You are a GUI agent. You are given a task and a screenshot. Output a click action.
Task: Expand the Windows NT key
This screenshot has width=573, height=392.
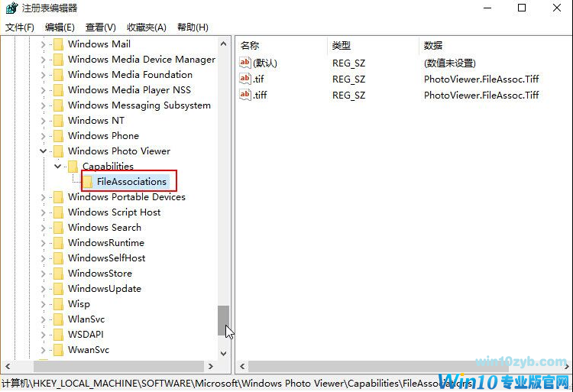pos(43,121)
